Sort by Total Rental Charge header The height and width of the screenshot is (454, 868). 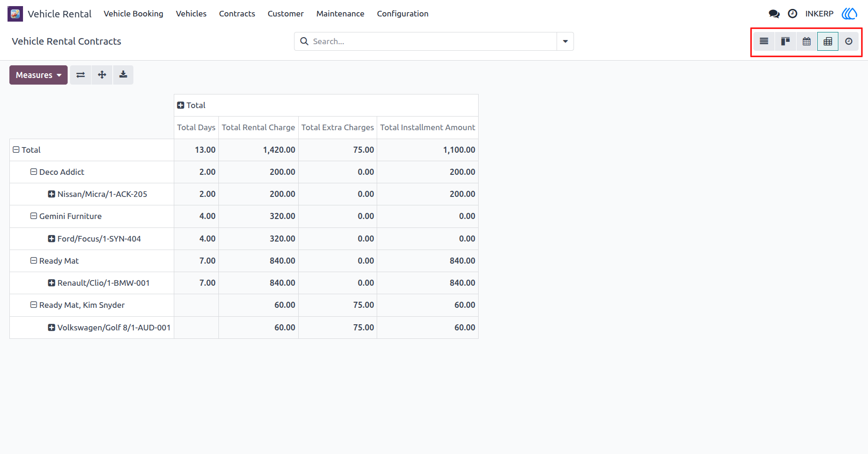[x=258, y=127]
